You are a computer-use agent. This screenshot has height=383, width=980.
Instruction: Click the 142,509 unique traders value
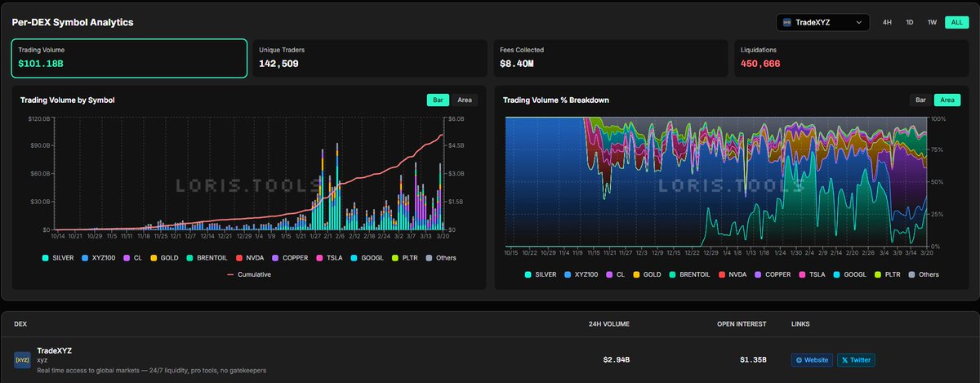pyautogui.click(x=279, y=64)
